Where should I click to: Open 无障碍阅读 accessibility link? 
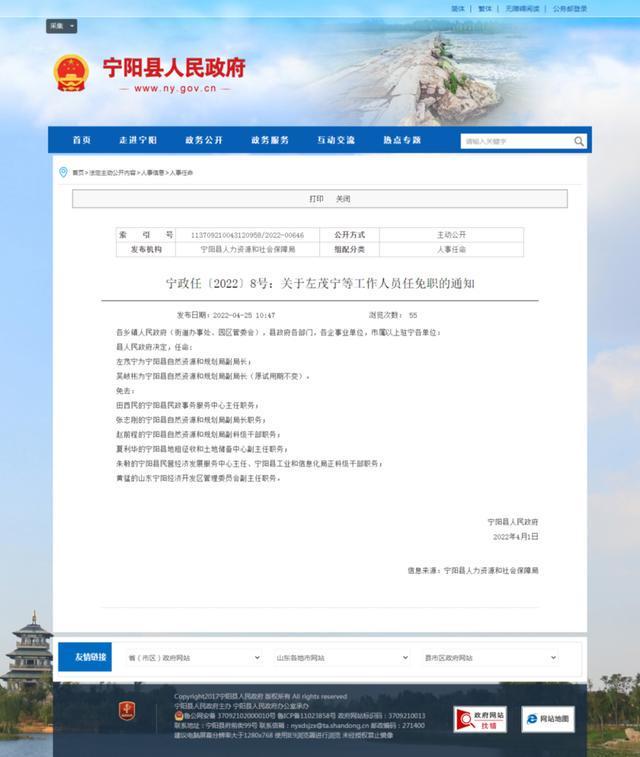519,8
